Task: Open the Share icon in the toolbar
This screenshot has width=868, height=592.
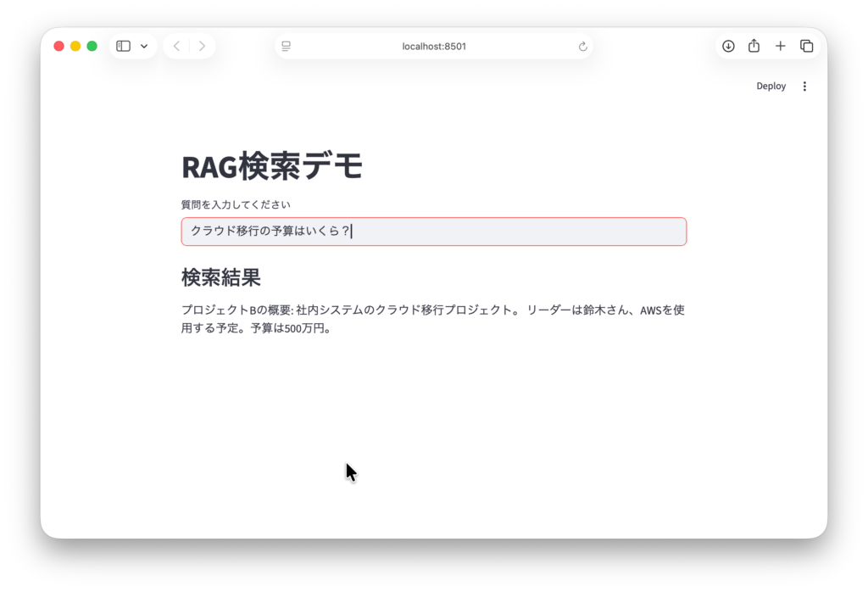Action: pyautogui.click(x=754, y=46)
